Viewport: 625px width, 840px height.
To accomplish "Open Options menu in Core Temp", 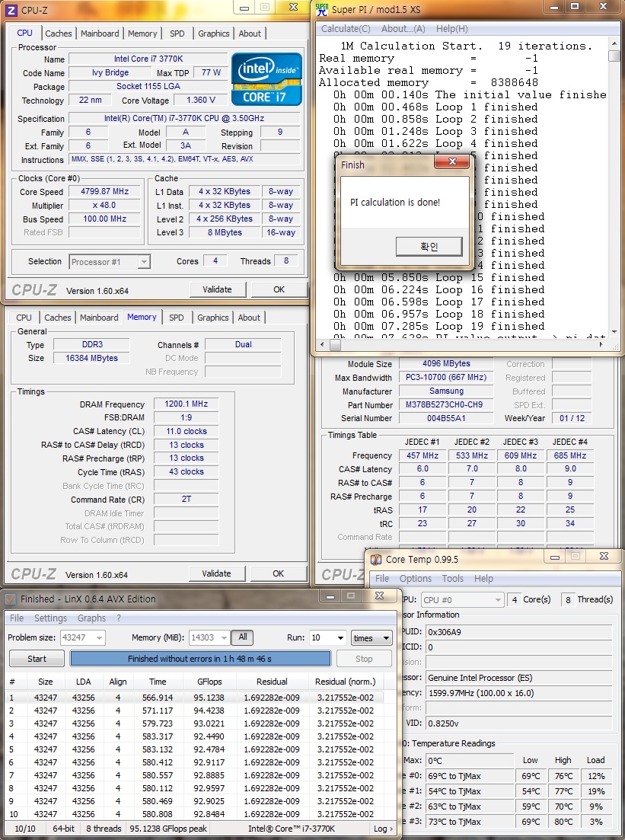I will 415,579.
